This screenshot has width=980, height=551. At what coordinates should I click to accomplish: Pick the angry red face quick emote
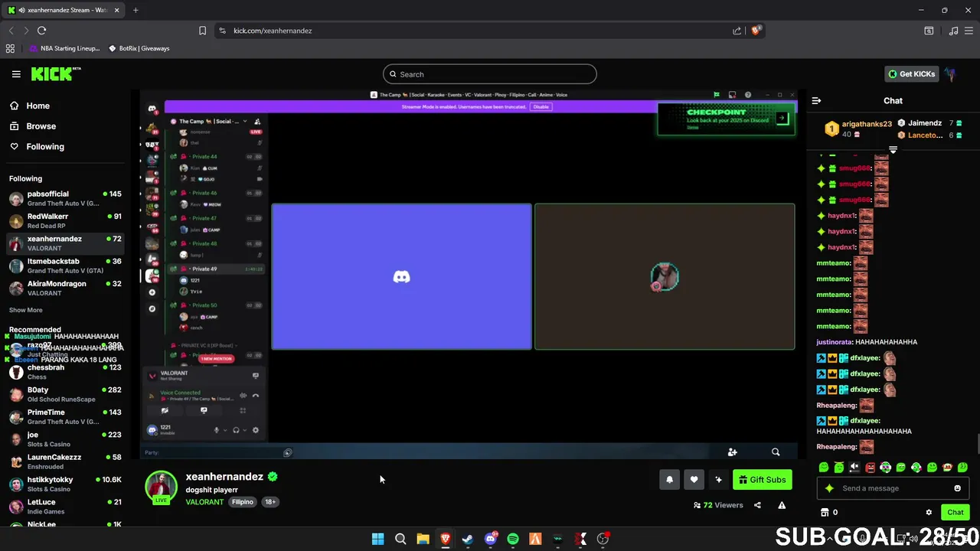coord(870,467)
